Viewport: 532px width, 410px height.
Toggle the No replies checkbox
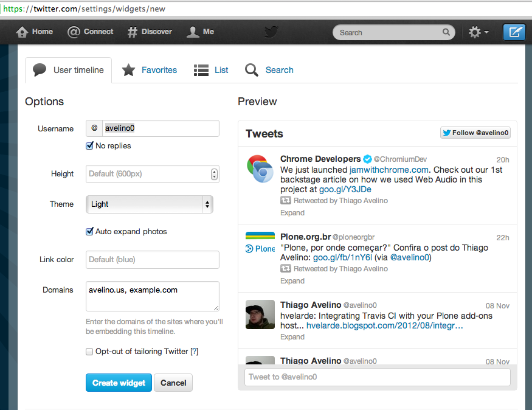click(89, 145)
